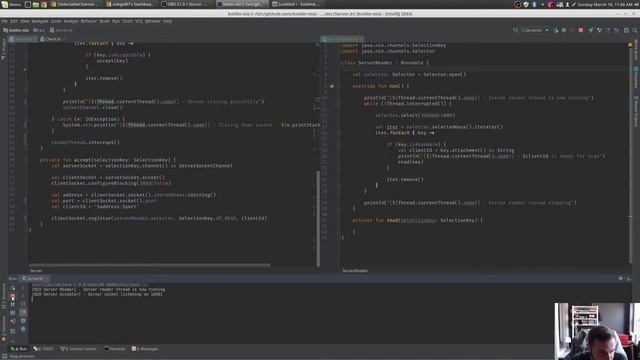Image resolution: width=640 pixels, height=360 pixels.
Task: Open the Run tool window button
Action: coord(18,349)
